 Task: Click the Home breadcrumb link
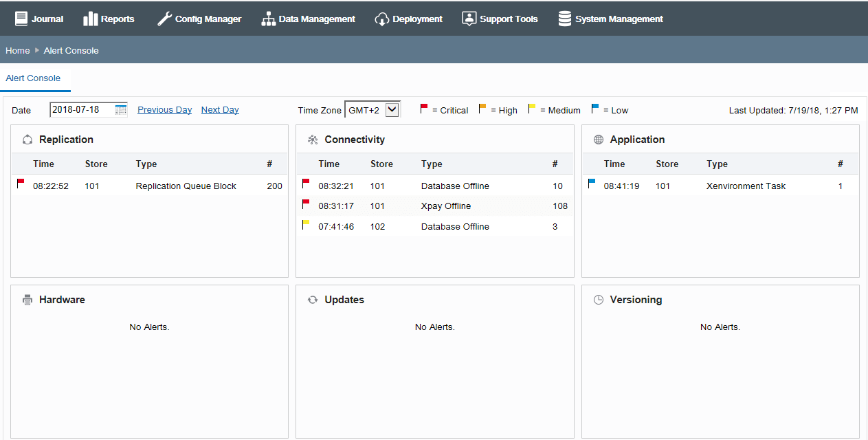17,50
